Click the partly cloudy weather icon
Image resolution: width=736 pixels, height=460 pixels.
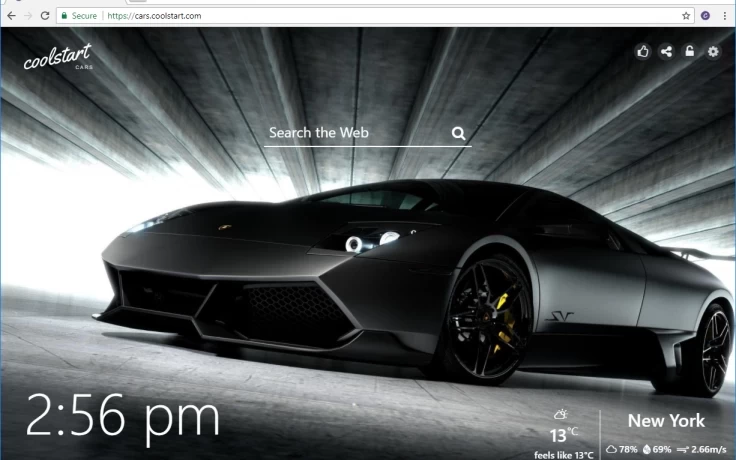click(562, 413)
